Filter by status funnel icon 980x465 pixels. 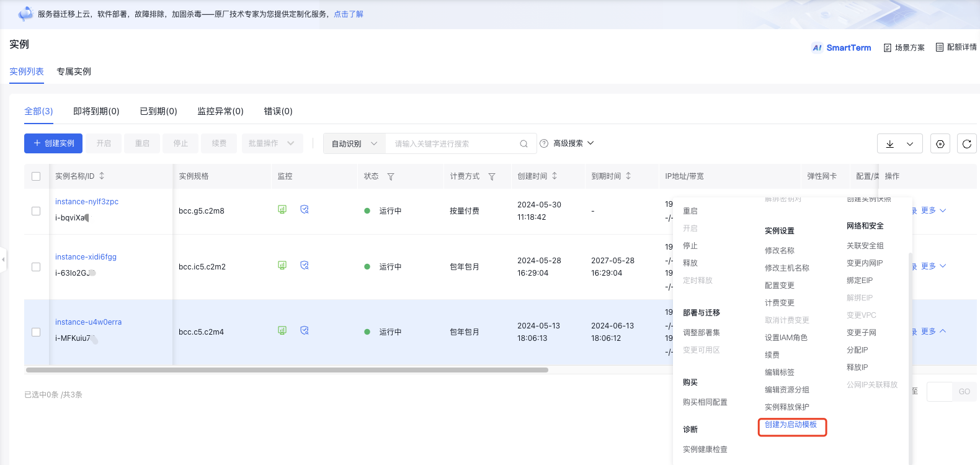(x=391, y=176)
